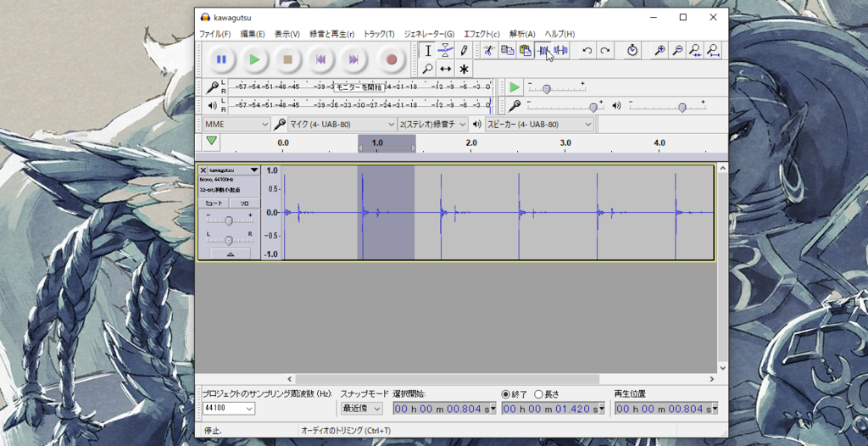Open the 解析(A) menu
The image size is (868, 446).
tap(522, 34)
